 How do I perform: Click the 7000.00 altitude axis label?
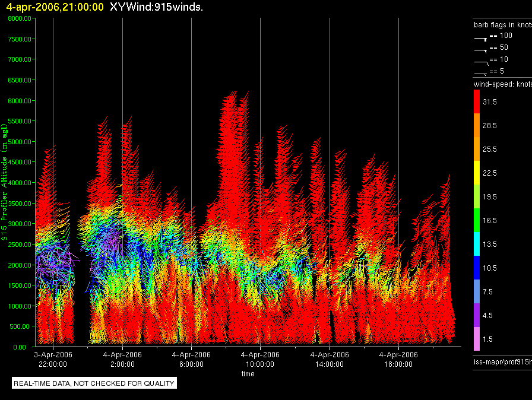coord(20,59)
